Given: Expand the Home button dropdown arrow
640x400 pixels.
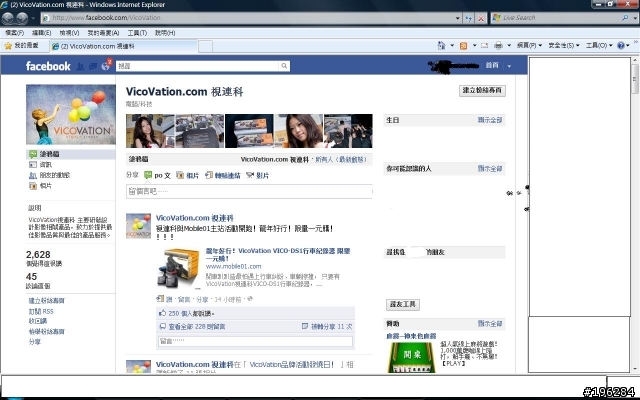Looking at the screenshot, I should [452, 45].
